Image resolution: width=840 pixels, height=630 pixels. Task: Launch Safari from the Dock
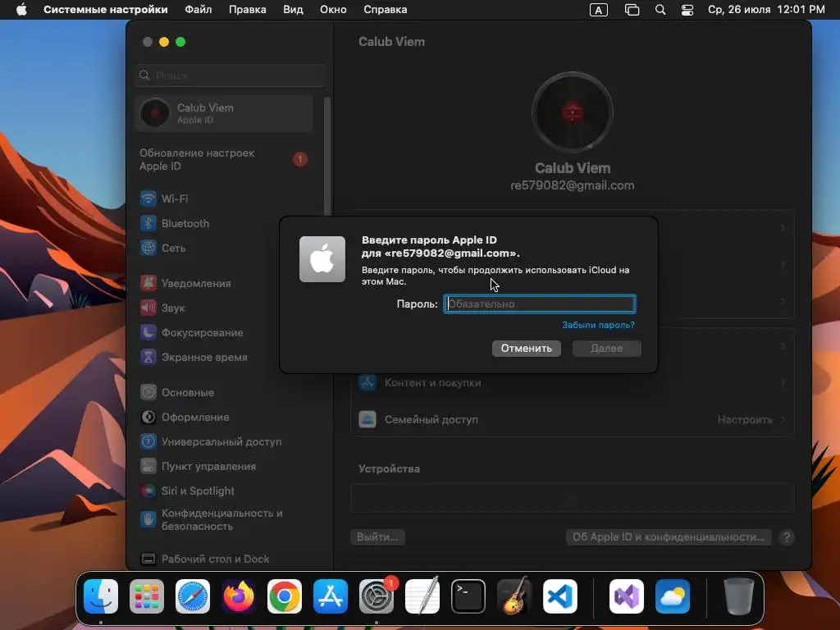pyautogui.click(x=193, y=596)
